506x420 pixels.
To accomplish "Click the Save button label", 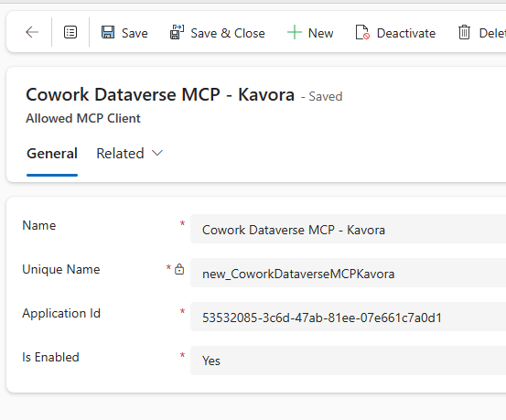I will click(x=135, y=33).
